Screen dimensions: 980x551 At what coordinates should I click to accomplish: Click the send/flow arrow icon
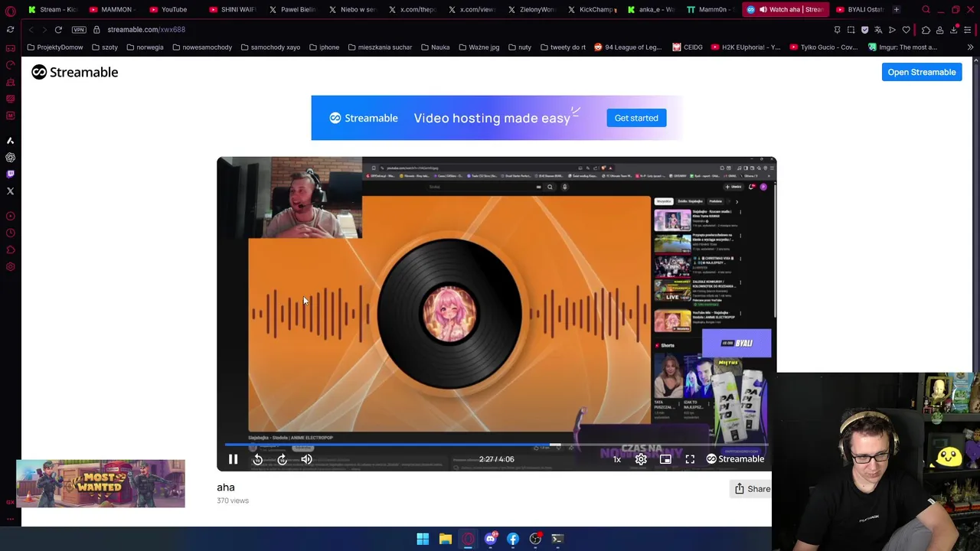(892, 30)
